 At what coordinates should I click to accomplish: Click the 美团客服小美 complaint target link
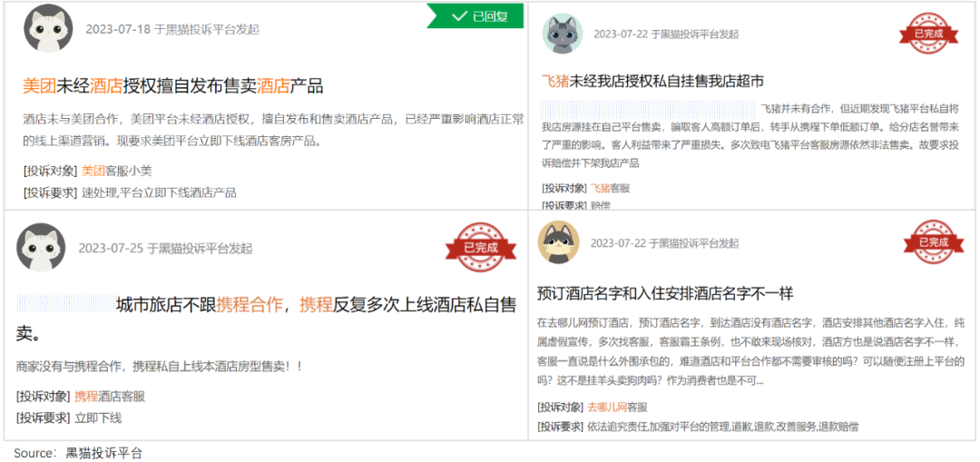[117, 171]
